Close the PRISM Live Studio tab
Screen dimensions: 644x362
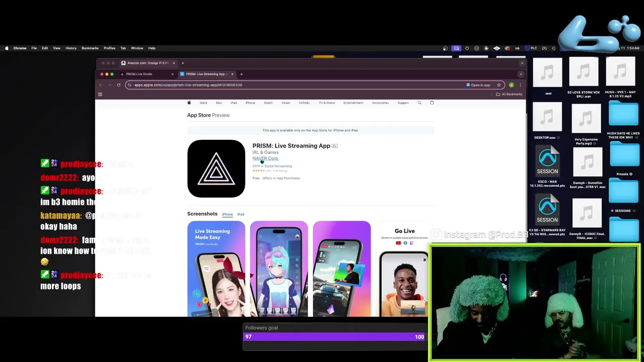[x=172, y=74]
